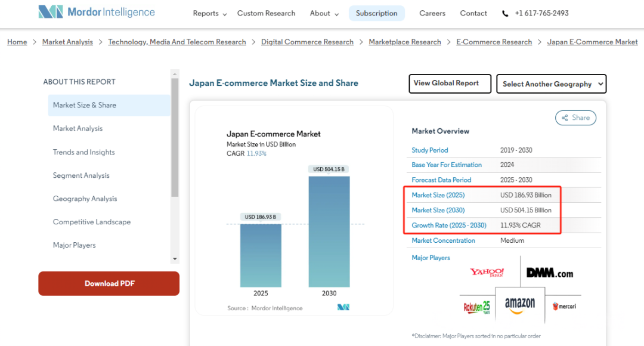Click the Share button icon
644x346 pixels.
click(x=564, y=118)
